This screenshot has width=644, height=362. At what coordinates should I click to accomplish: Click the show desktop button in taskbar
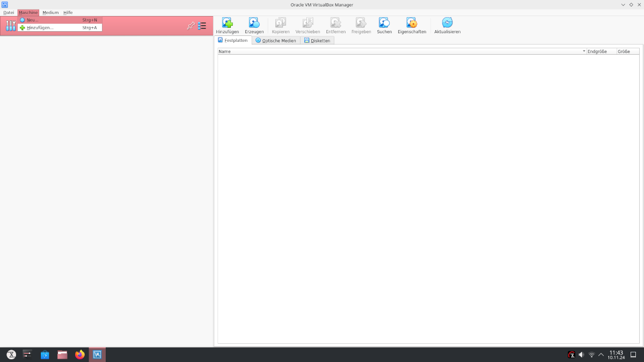point(633,354)
